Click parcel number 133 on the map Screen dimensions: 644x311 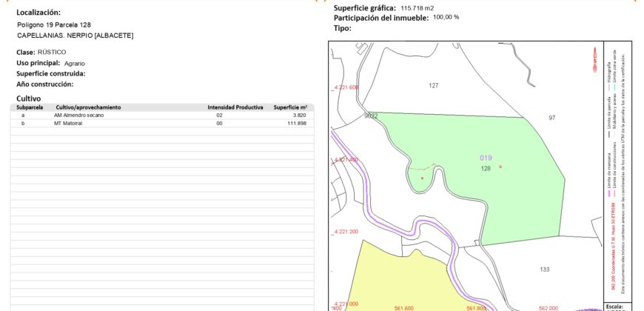[545, 270]
